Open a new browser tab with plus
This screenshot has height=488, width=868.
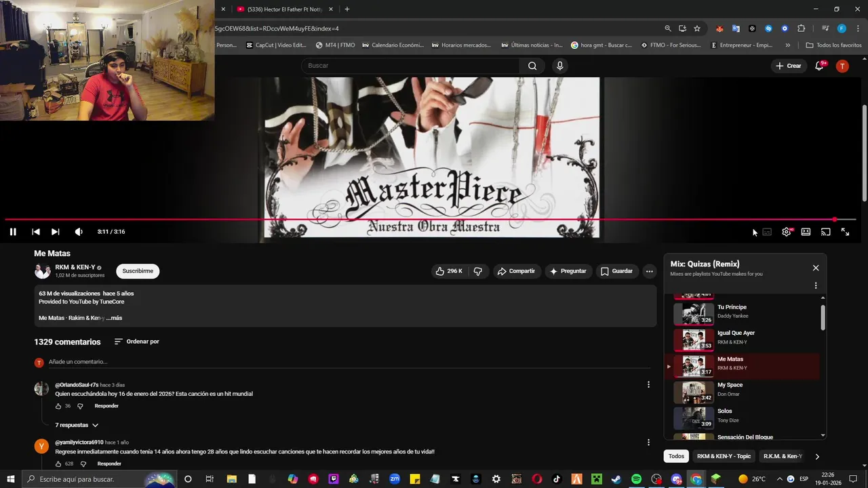coord(347,9)
